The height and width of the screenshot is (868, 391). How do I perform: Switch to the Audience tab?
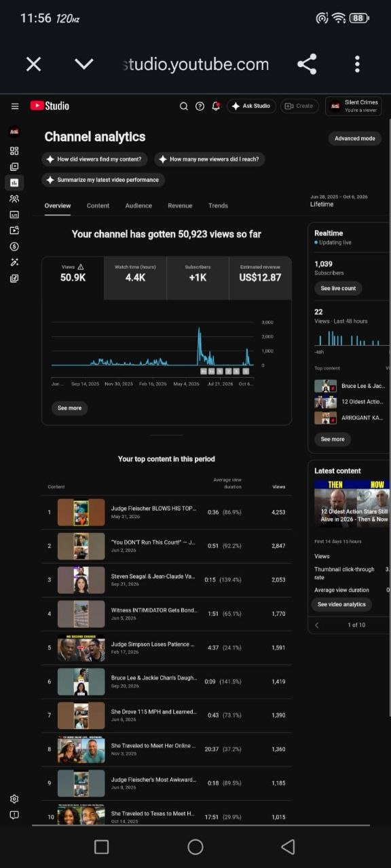coord(138,205)
